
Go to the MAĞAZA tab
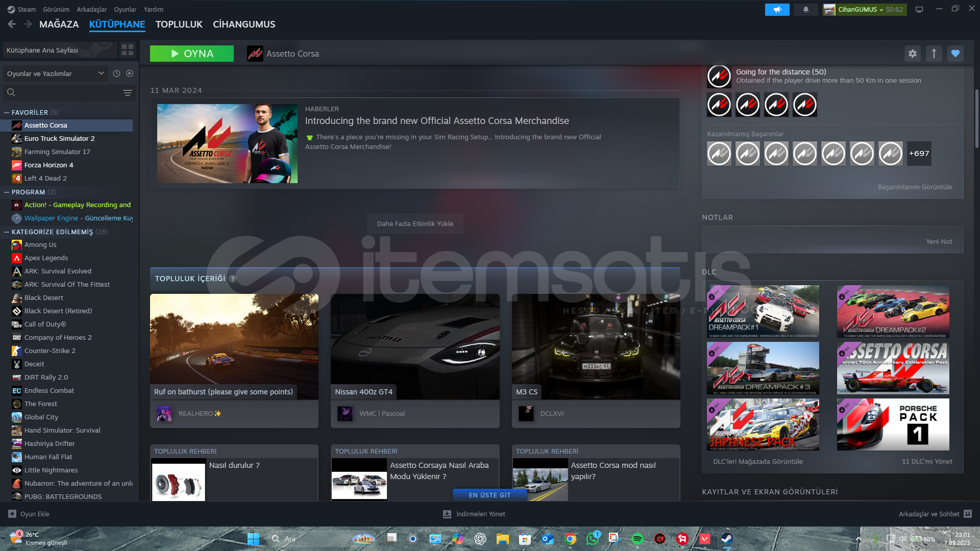(59, 24)
